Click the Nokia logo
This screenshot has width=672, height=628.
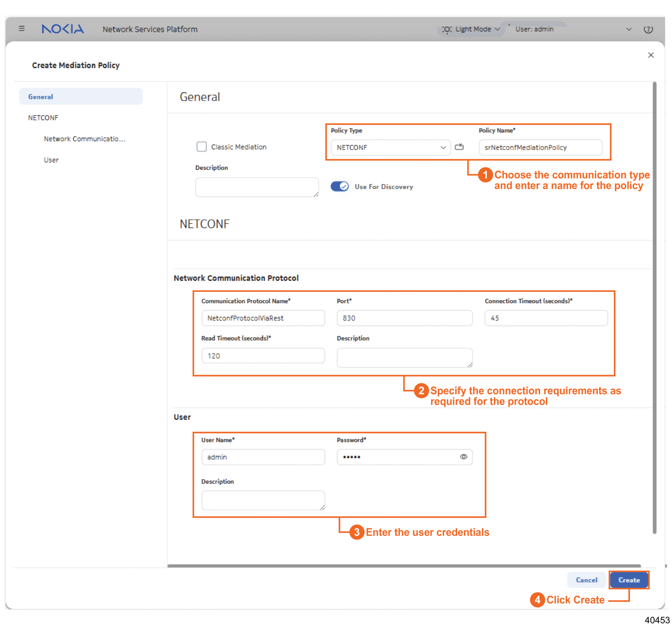[63, 29]
